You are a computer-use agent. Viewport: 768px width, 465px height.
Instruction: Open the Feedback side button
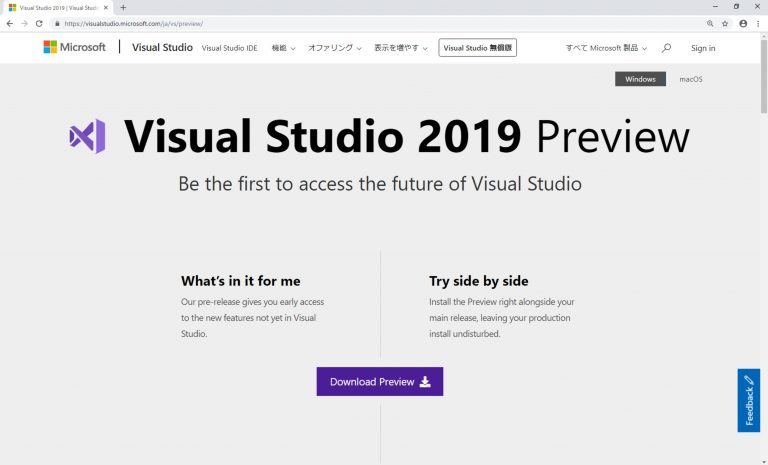pyautogui.click(x=748, y=400)
